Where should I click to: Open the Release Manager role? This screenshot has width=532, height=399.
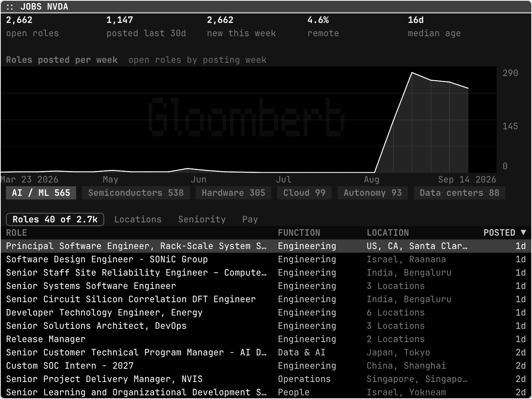point(266,339)
